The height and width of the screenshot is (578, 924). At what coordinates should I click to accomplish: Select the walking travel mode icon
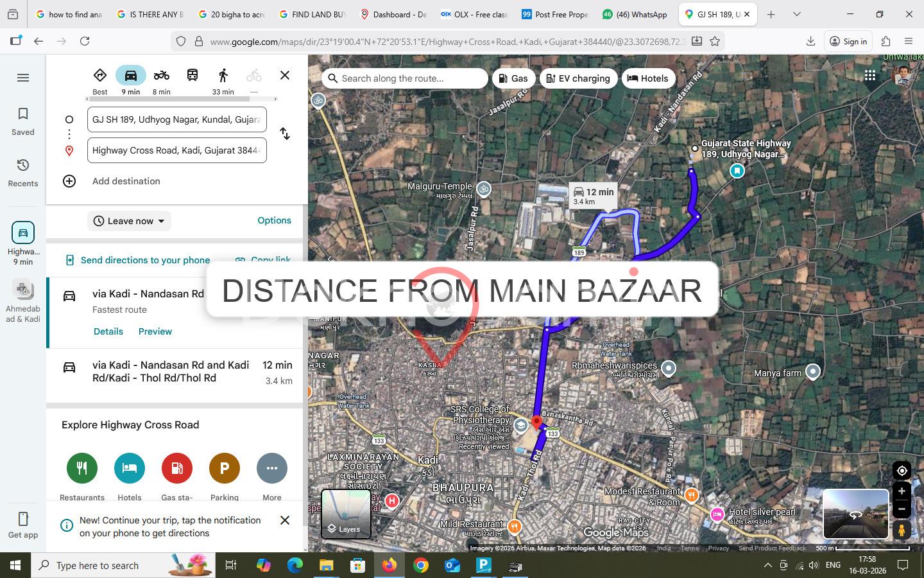223,76
